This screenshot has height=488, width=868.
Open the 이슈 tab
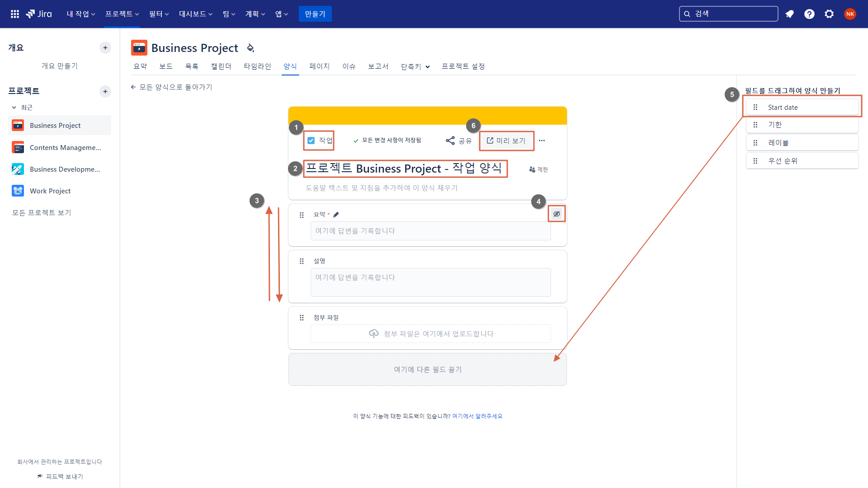[349, 66]
